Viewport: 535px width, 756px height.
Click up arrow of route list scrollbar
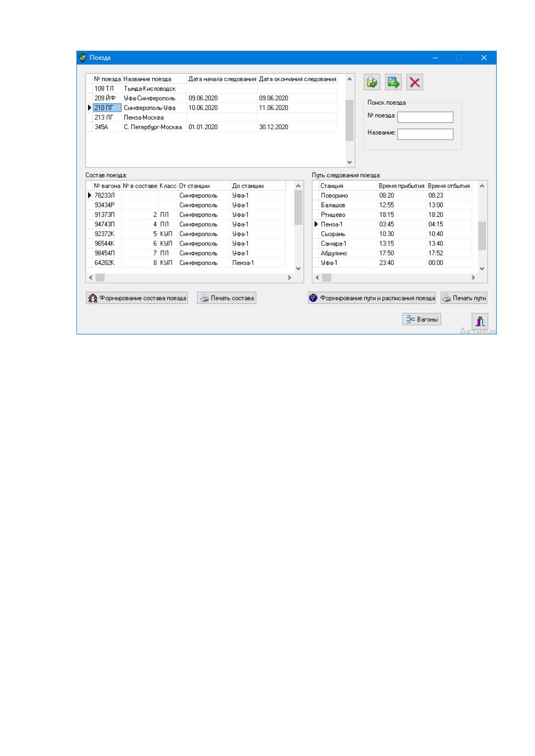(482, 186)
